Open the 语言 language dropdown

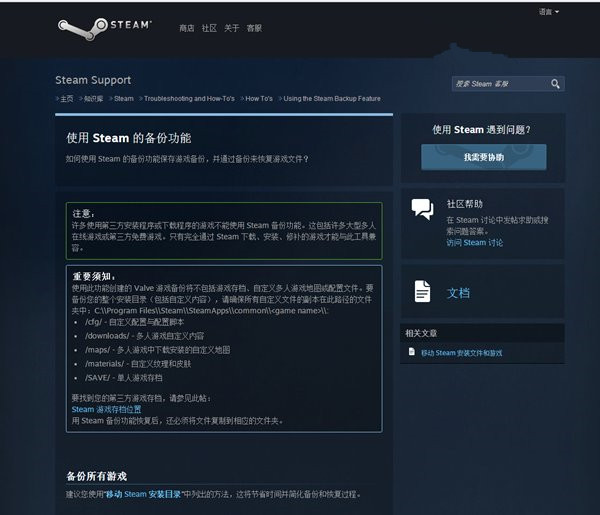[548, 12]
